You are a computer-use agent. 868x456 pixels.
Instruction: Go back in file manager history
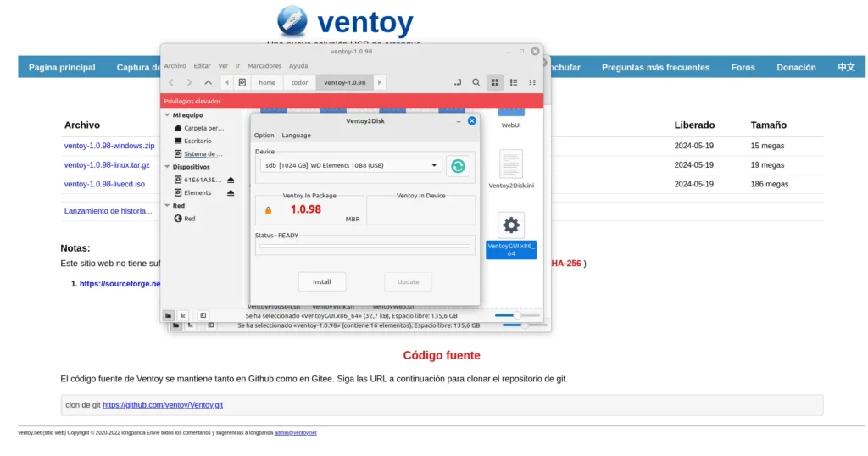coord(171,82)
